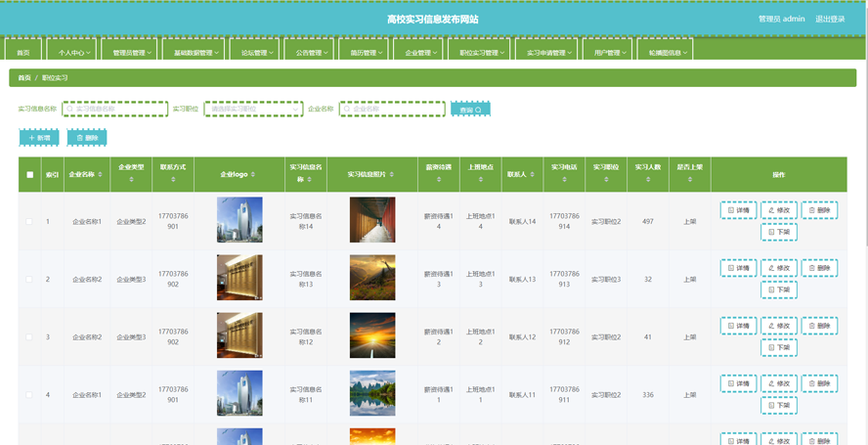The height and width of the screenshot is (445, 868).
Task: Focus the 实习信息名称 search field
Action: [115, 110]
